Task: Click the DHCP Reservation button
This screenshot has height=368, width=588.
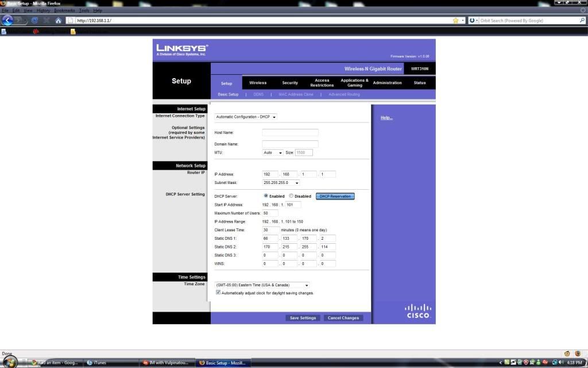Action: 335,196
